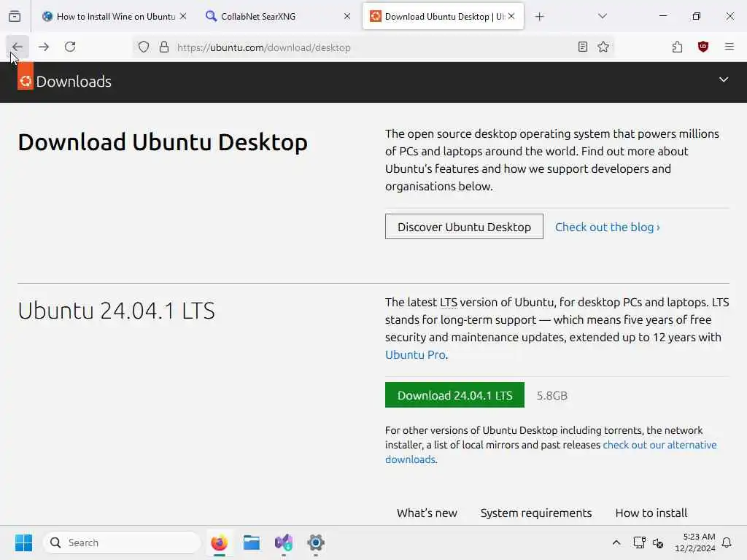Open a new tab with the plus button
The width and height of the screenshot is (747, 560).
(539, 17)
